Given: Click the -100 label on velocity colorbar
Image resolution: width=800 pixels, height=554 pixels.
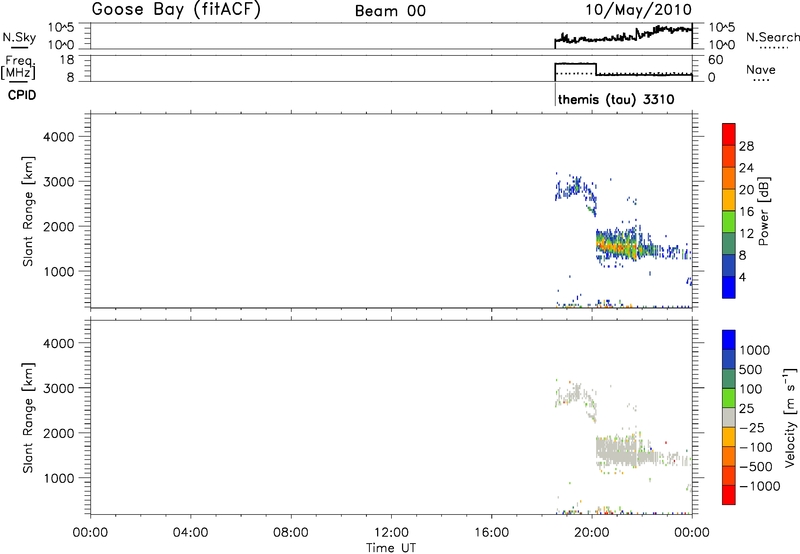Looking at the screenshot, I should click(756, 447).
